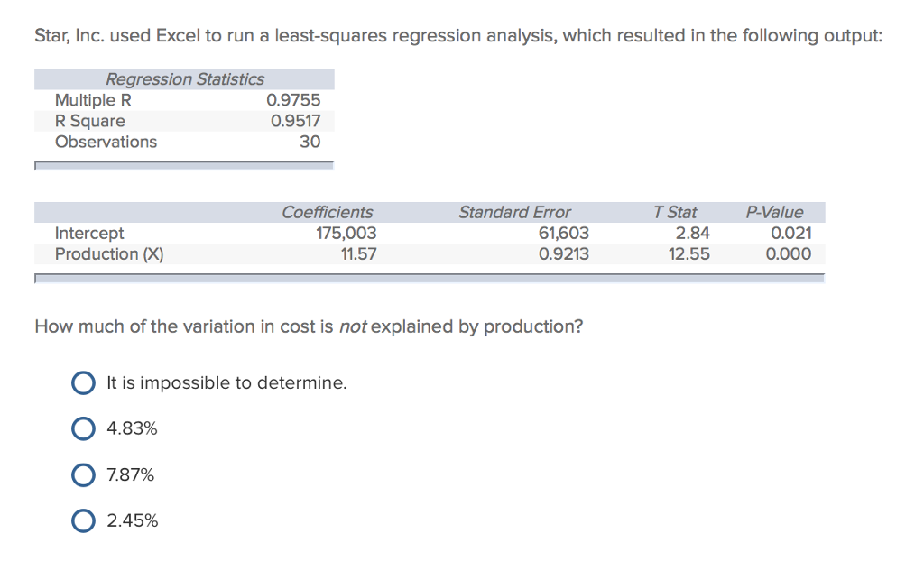This screenshot has width=924, height=561.
Task: Select the 'It is impossible to determine' radio button
Action: point(83,383)
